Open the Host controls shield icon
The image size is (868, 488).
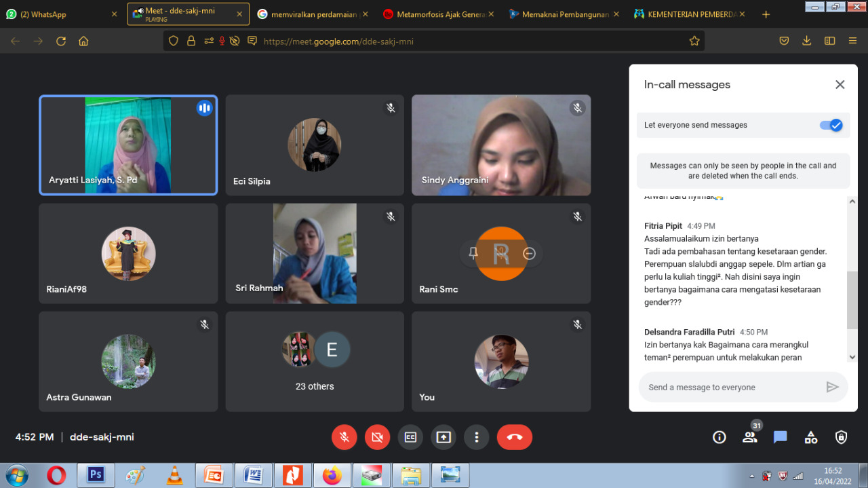pyautogui.click(x=842, y=437)
